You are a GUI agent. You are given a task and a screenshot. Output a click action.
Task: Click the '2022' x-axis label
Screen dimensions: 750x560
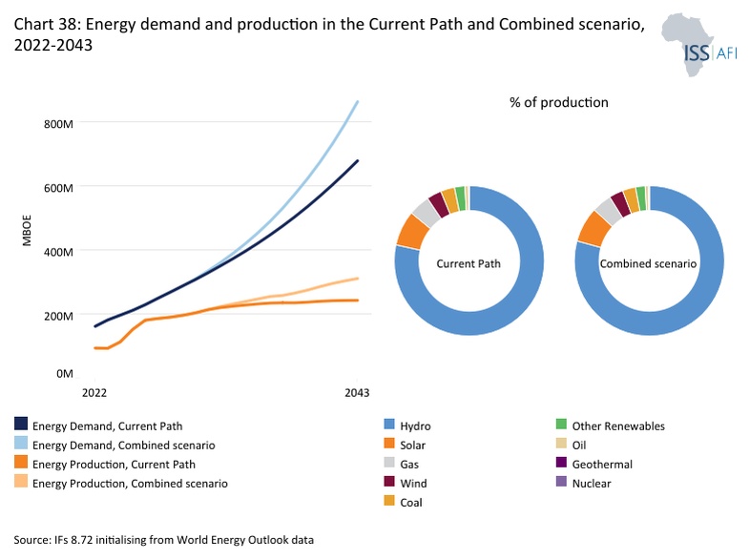94,393
